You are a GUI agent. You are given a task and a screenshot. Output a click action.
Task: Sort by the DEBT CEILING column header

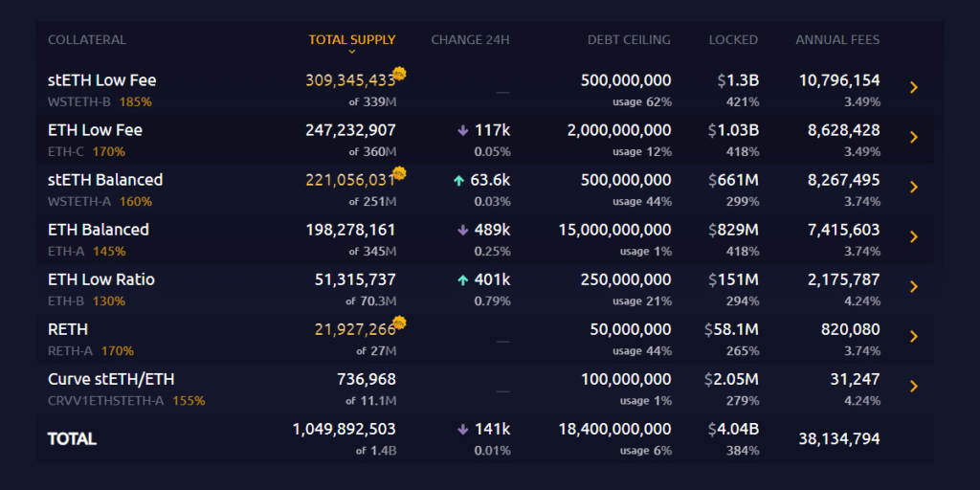[x=629, y=40]
